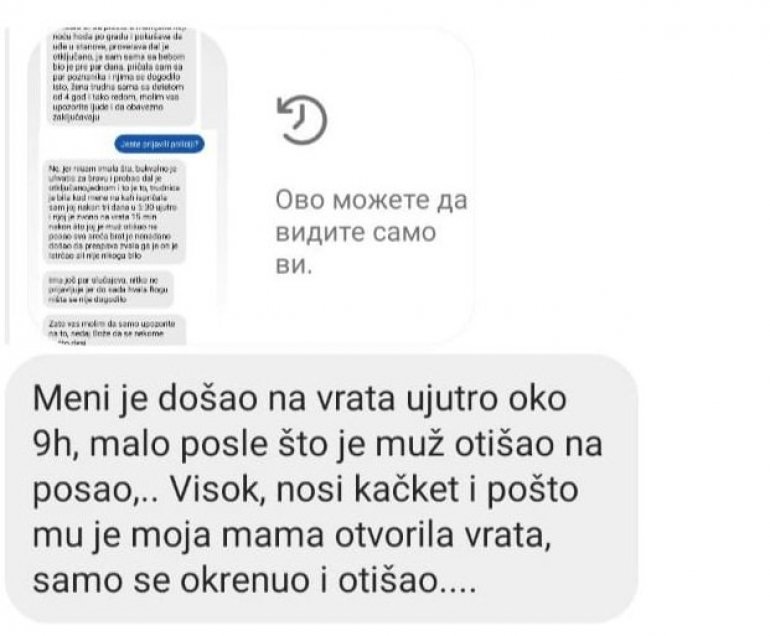Tap the bottom bubble starting "Zato vas molim"

[x=115, y=330]
